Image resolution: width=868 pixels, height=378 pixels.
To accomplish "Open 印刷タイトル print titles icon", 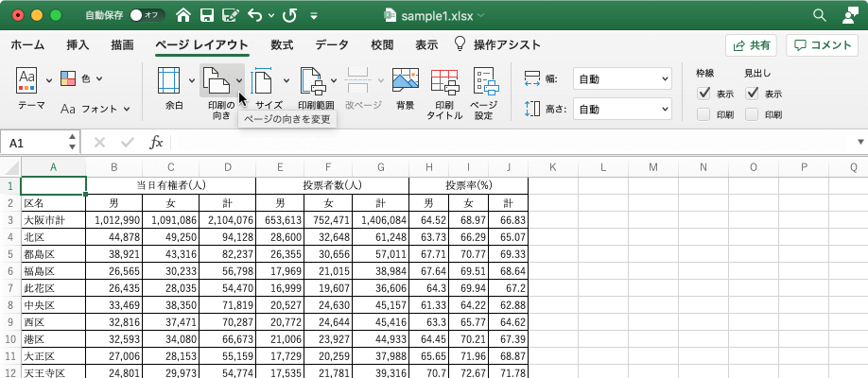I will [x=444, y=81].
